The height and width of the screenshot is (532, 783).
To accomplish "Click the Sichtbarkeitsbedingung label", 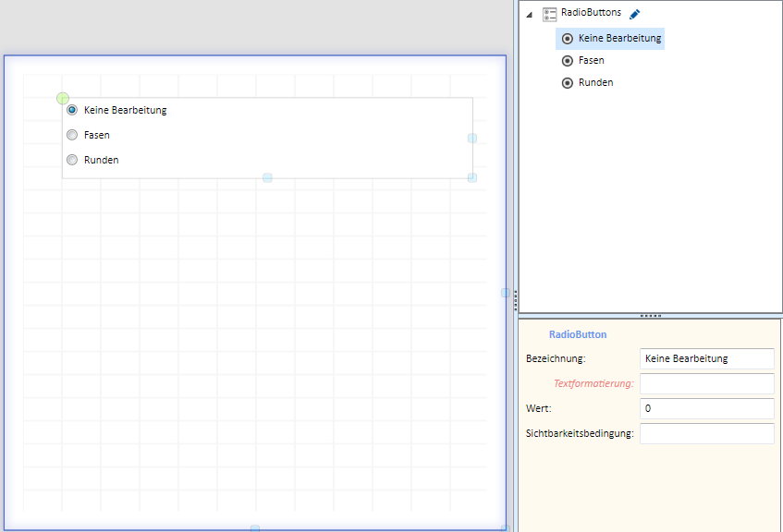I will coord(580,434).
